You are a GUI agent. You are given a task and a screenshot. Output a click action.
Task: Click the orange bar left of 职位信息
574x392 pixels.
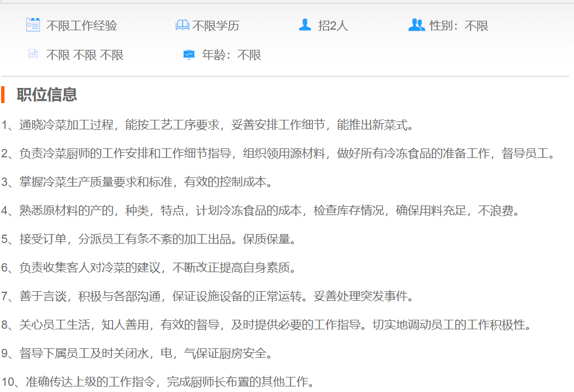(x=3, y=95)
